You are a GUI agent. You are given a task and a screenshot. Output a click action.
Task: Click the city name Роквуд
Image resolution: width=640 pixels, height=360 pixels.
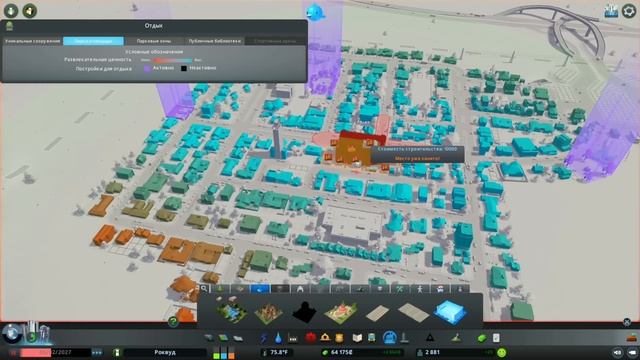(x=165, y=352)
